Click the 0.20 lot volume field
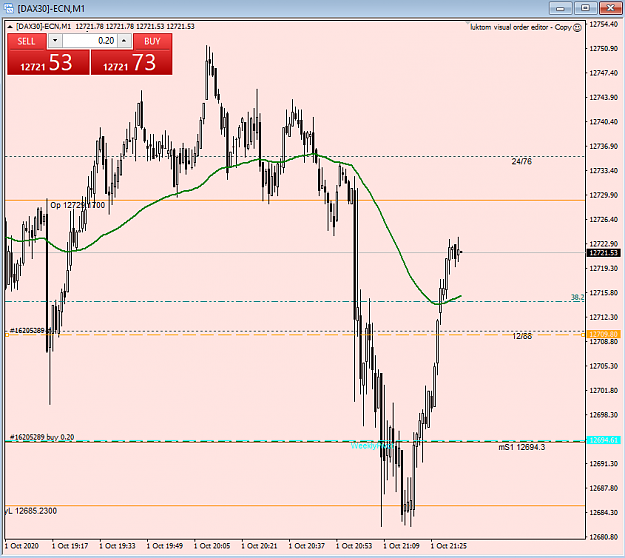The image size is (625, 558). [x=90, y=41]
